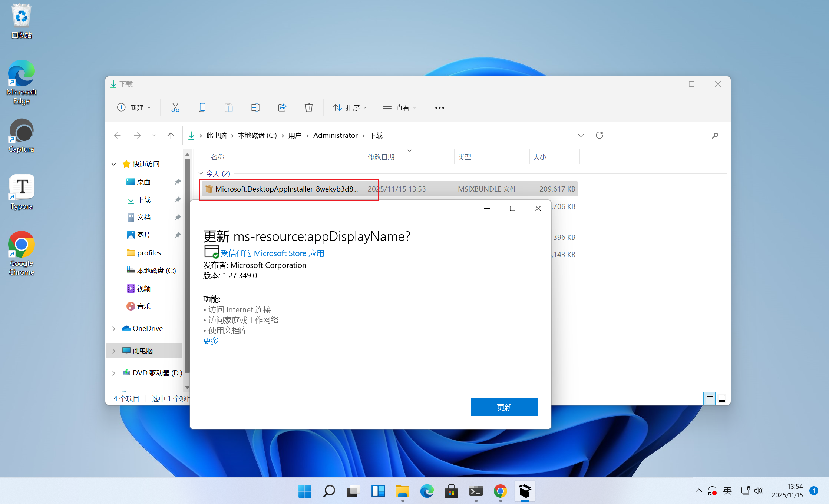829x504 pixels.
Task: Open the 查看 view dropdown
Action: [399, 107]
